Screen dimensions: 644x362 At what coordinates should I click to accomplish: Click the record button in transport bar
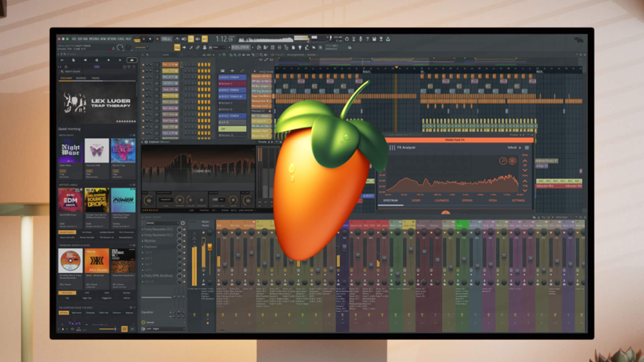157,39
